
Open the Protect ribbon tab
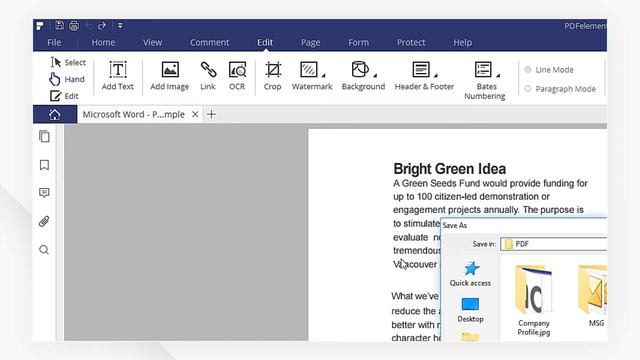tap(411, 42)
